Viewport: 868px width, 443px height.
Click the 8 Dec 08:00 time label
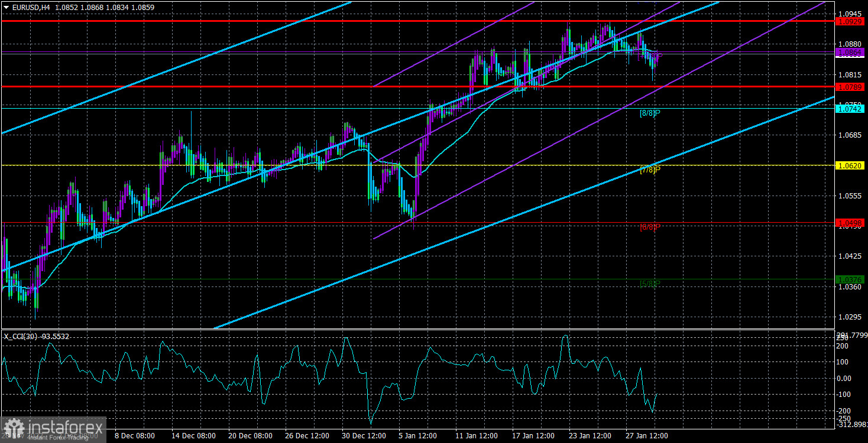(x=135, y=435)
